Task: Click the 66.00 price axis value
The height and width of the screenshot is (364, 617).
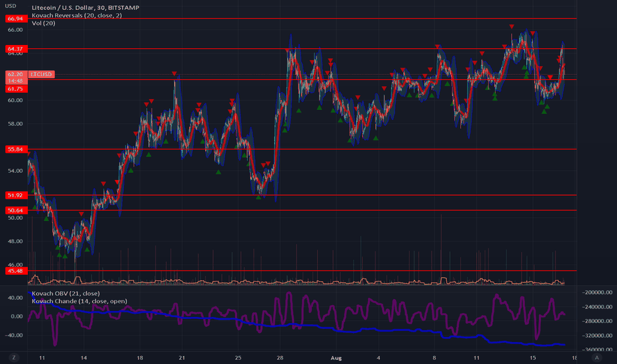Action: point(15,30)
